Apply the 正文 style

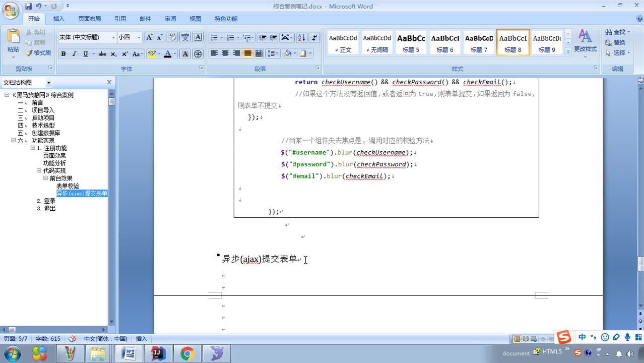[343, 42]
